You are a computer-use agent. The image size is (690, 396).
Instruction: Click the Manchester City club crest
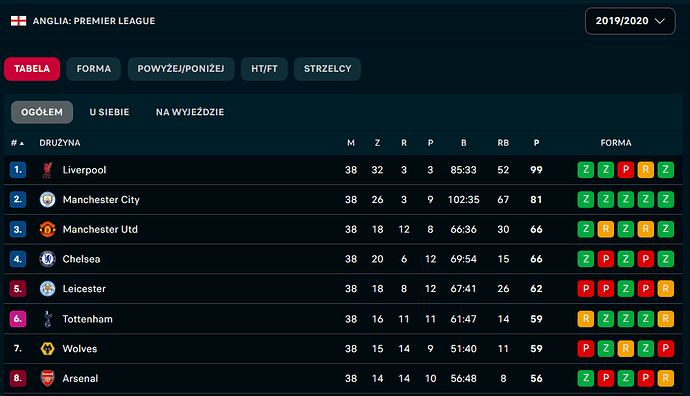pyautogui.click(x=48, y=200)
